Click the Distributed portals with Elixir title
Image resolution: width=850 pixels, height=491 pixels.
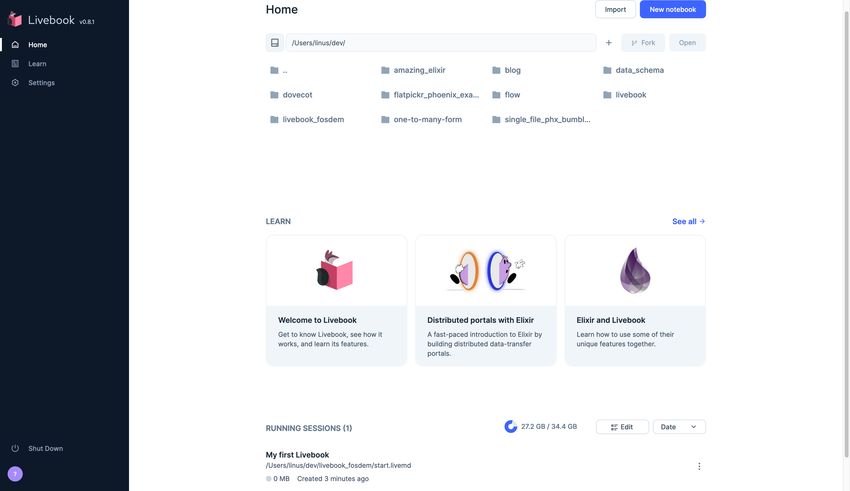pos(480,320)
